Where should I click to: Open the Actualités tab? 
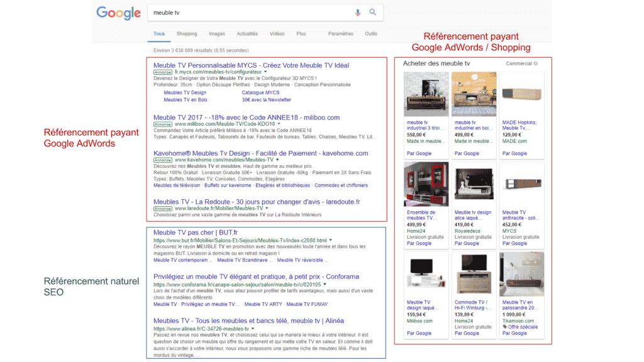click(247, 34)
